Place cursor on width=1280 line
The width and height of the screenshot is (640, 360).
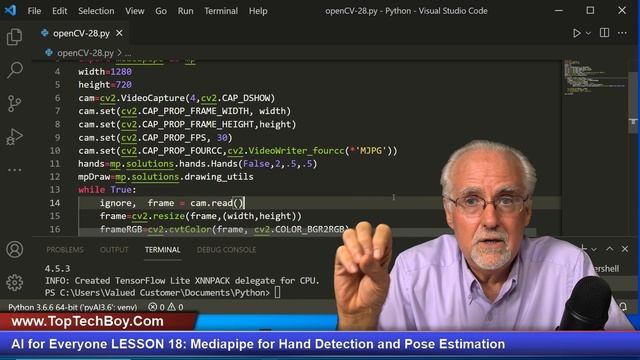pos(105,72)
